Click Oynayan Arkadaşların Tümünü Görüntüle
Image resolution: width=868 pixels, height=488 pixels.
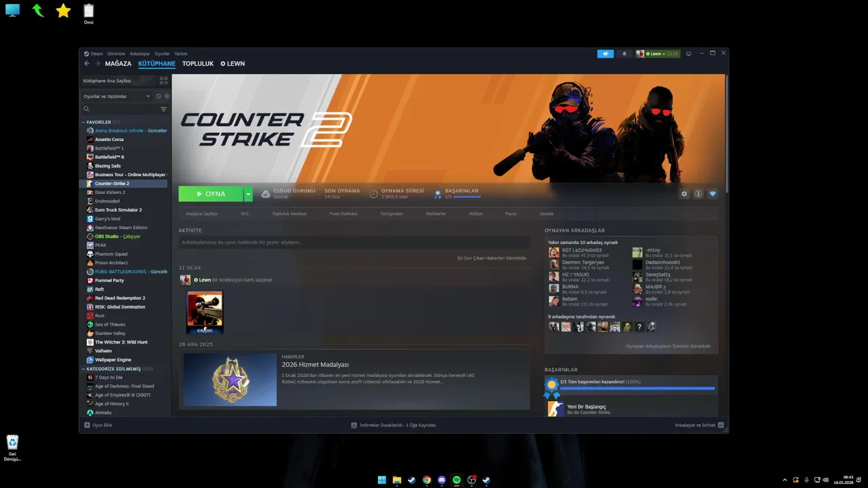pos(668,346)
